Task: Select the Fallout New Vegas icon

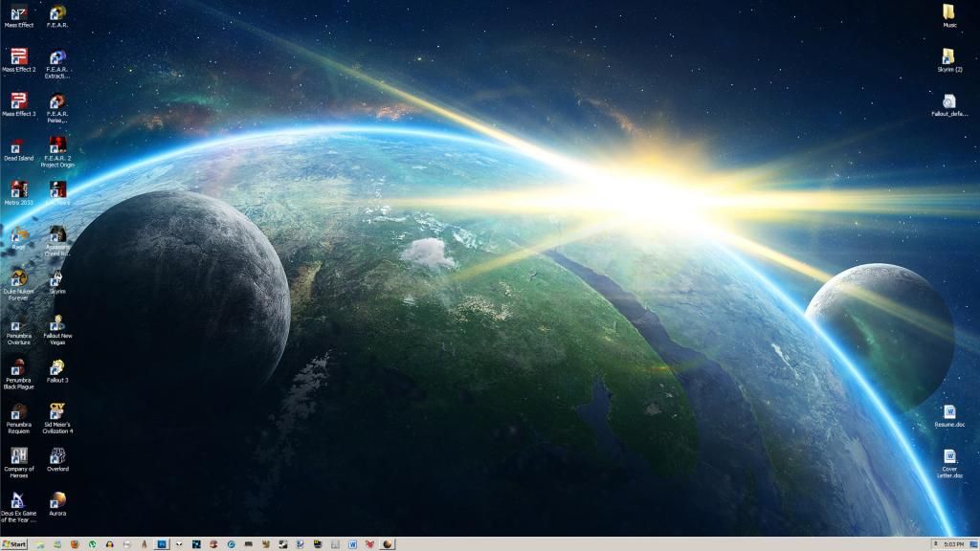Action: point(57,323)
